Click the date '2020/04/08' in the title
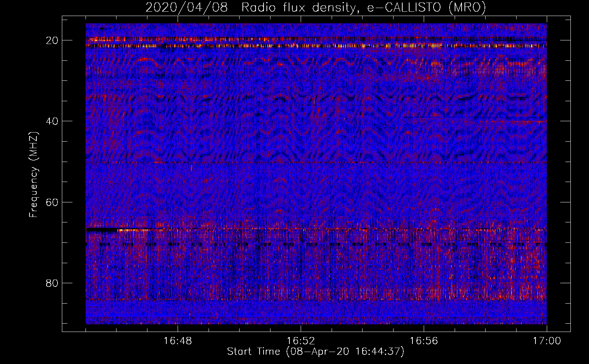589x364 pixels. [187, 8]
